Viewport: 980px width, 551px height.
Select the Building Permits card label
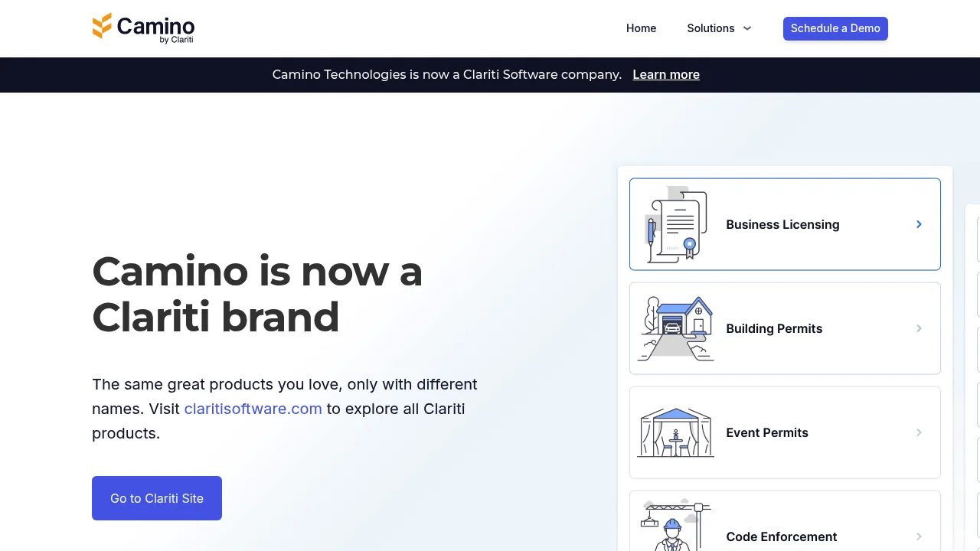774,328
